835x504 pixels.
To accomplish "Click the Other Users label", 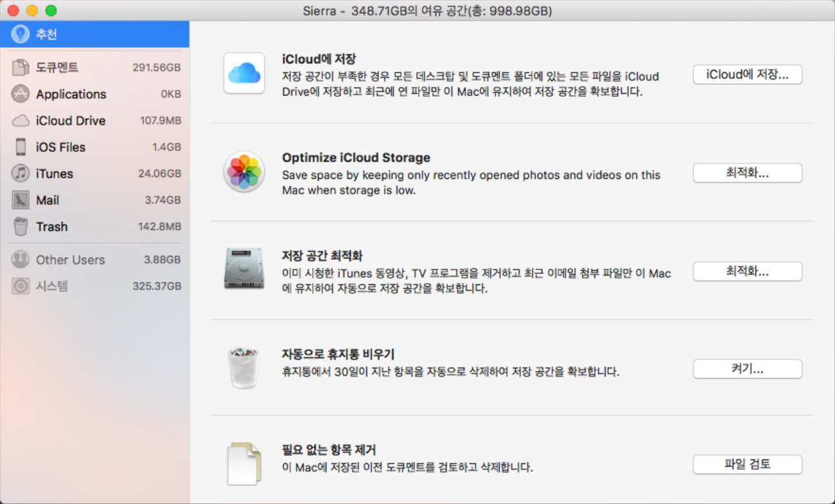I will pos(70,260).
